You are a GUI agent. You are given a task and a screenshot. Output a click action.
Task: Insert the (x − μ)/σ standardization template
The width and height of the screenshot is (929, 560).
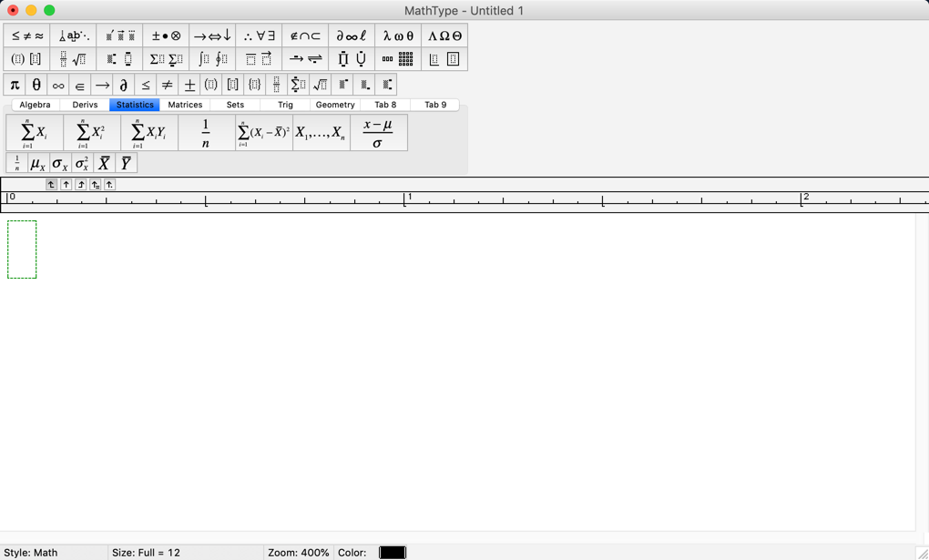[377, 132]
